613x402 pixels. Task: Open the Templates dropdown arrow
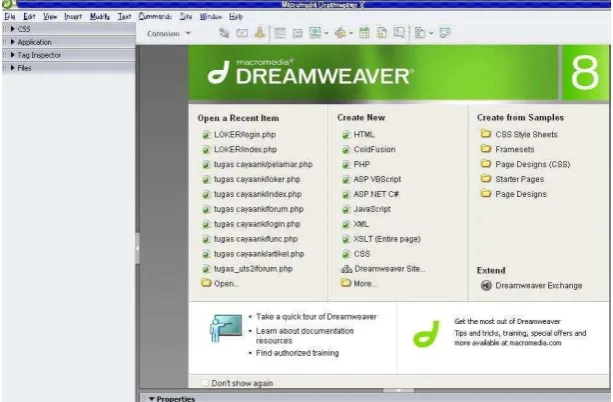431,34
